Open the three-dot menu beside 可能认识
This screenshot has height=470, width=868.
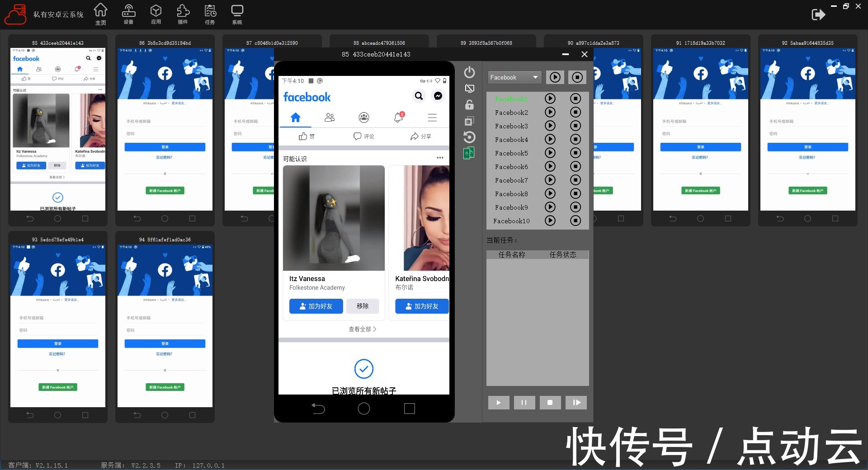pyautogui.click(x=440, y=158)
